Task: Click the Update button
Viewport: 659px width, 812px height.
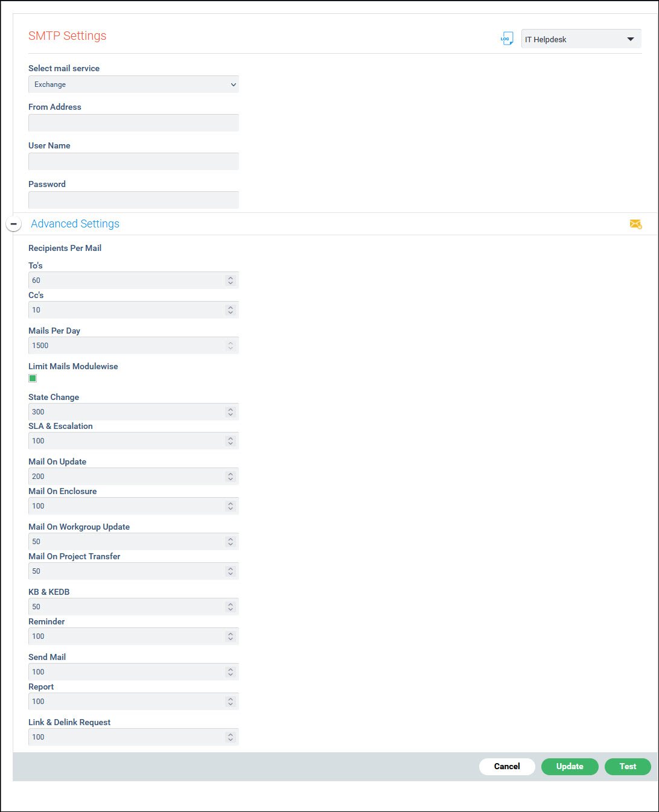Action: click(x=570, y=766)
